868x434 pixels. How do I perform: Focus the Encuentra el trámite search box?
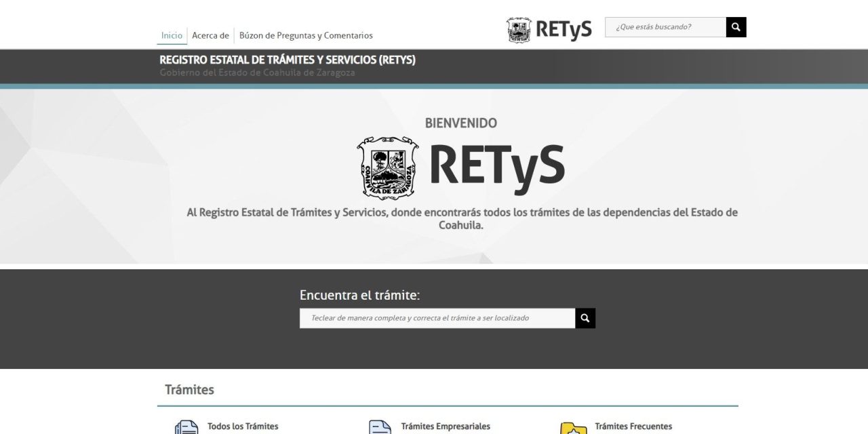[437, 318]
